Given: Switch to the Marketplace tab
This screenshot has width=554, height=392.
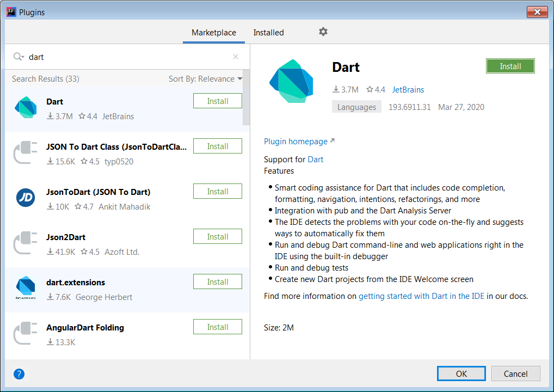Looking at the screenshot, I should point(214,33).
